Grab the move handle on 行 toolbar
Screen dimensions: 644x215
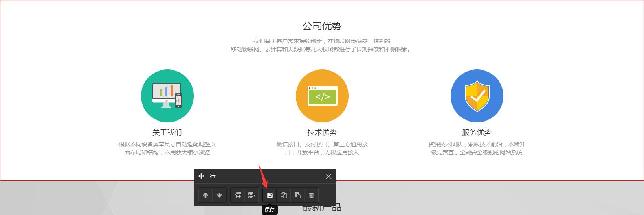pyautogui.click(x=201, y=176)
